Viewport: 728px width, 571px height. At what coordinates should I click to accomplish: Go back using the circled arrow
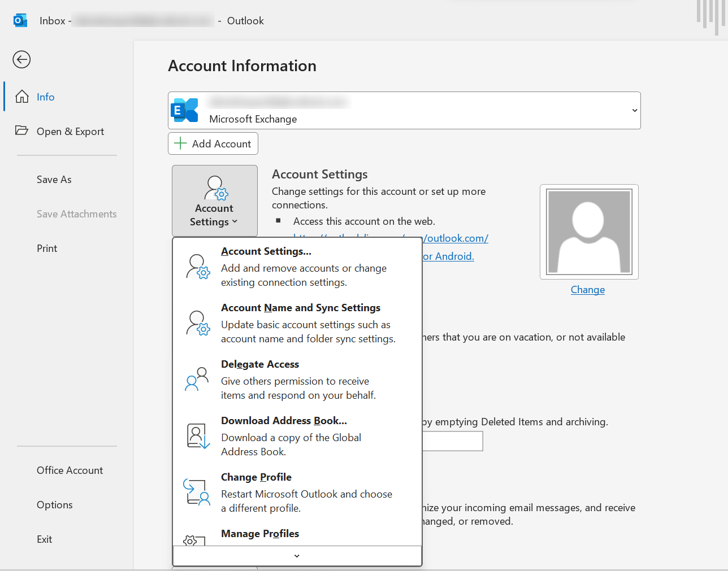point(21,59)
